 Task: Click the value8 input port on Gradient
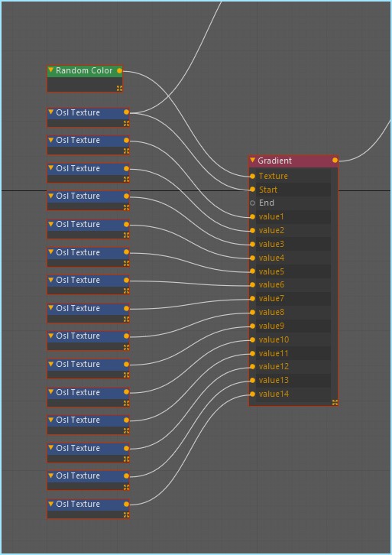[x=252, y=312]
